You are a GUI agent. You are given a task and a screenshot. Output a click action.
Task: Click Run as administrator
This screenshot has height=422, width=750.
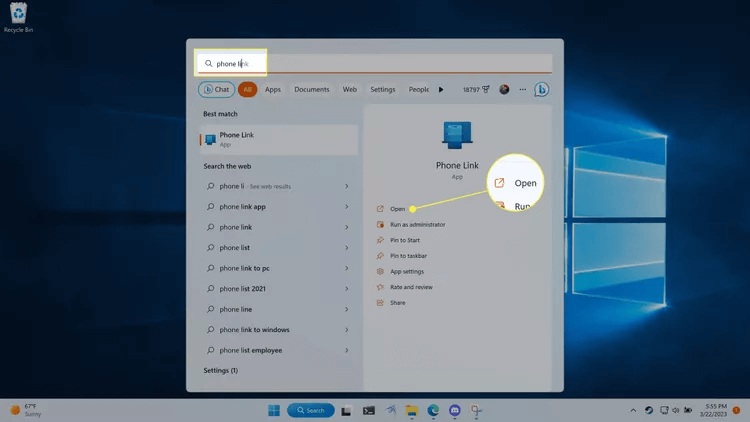[417, 225]
